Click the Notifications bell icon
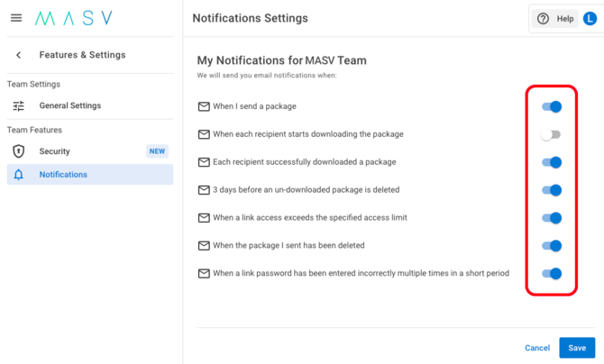This screenshot has width=604, height=364. (x=19, y=175)
